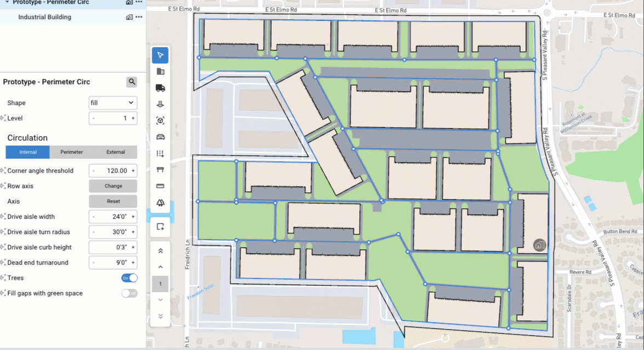Enable Fill gaps with green space
Viewport: 644px width, 350px height.
(x=129, y=293)
